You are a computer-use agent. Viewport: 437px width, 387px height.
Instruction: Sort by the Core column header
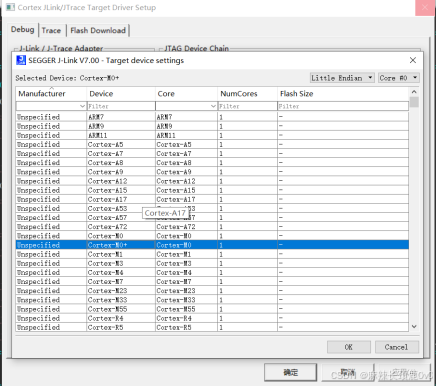pos(186,94)
